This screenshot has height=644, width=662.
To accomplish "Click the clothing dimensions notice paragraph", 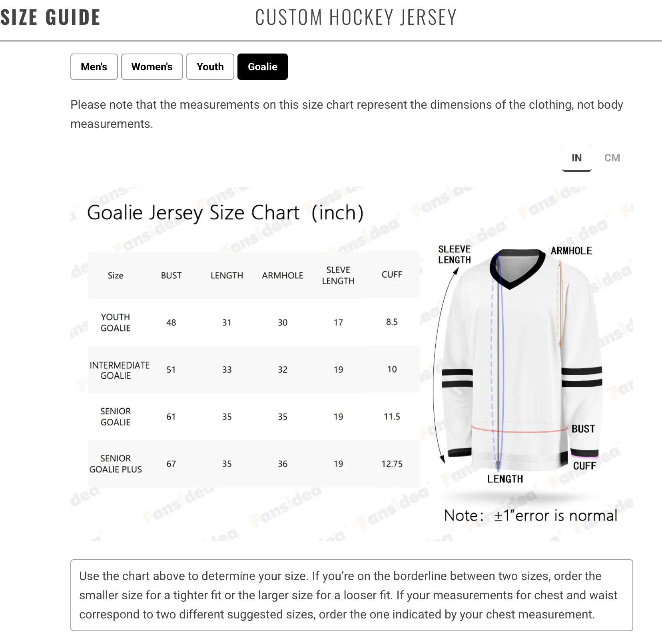I will click(x=347, y=114).
